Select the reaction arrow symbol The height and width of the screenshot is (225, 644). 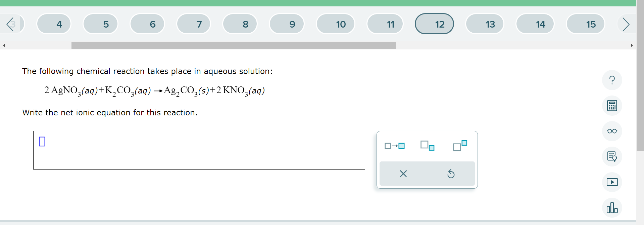pos(395,146)
